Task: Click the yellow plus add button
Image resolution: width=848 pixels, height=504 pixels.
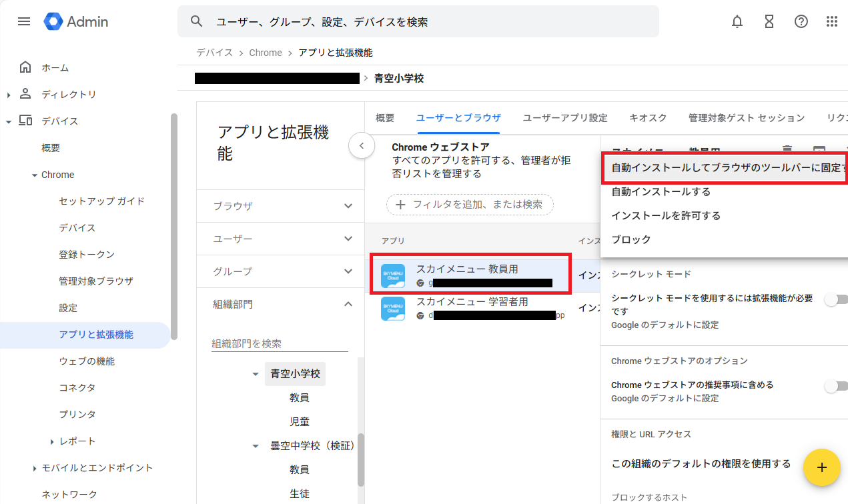Action: coord(821,467)
